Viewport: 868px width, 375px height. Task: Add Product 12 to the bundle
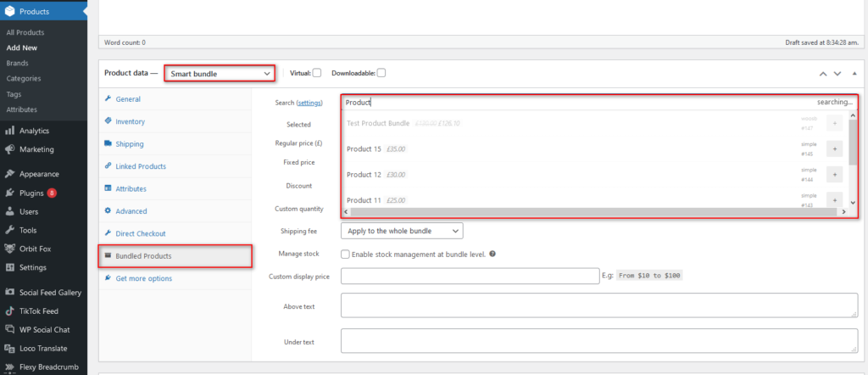pos(834,175)
